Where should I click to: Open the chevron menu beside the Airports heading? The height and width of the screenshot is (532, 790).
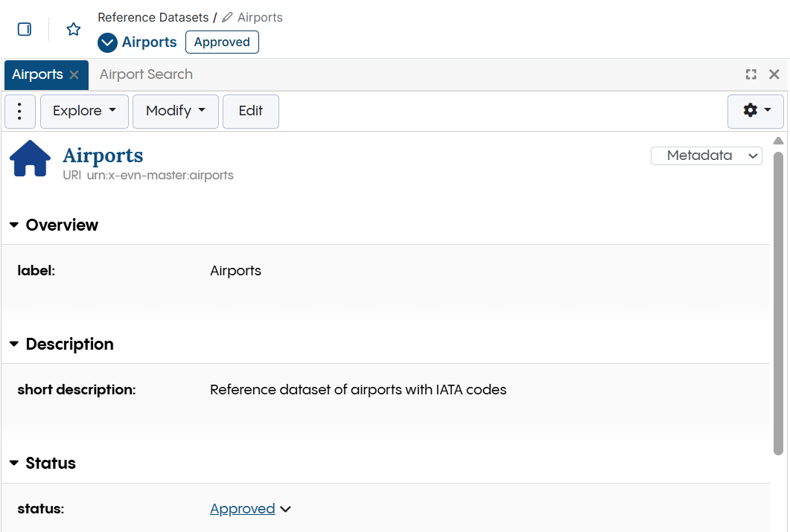[x=107, y=42]
